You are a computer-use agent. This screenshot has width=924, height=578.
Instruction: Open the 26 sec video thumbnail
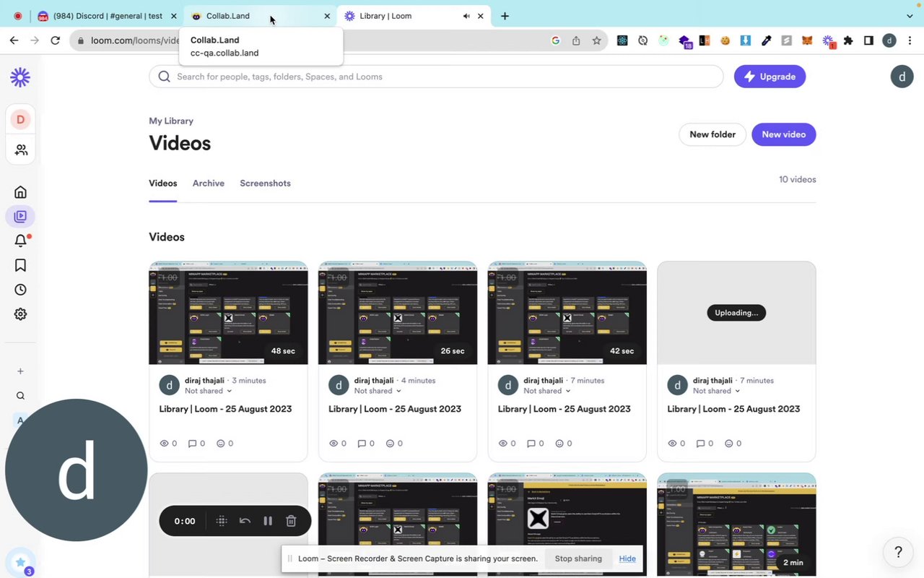point(398,313)
